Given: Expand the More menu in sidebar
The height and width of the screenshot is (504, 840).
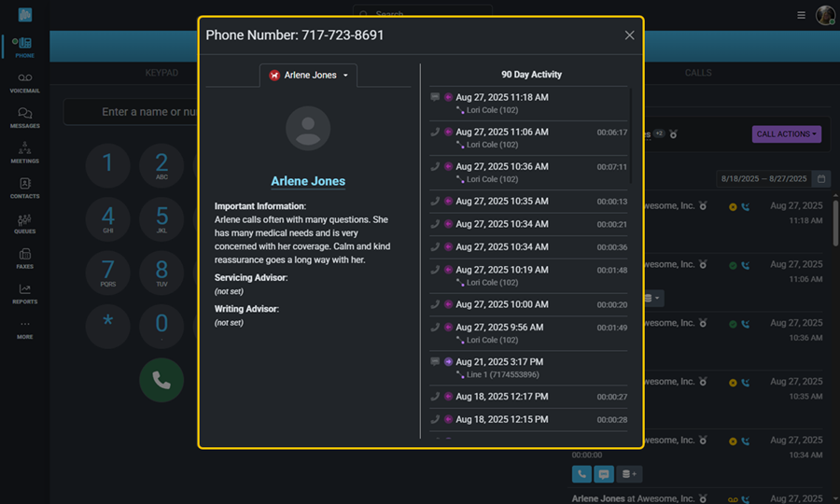Looking at the screenshot, I should click(24, 329).
